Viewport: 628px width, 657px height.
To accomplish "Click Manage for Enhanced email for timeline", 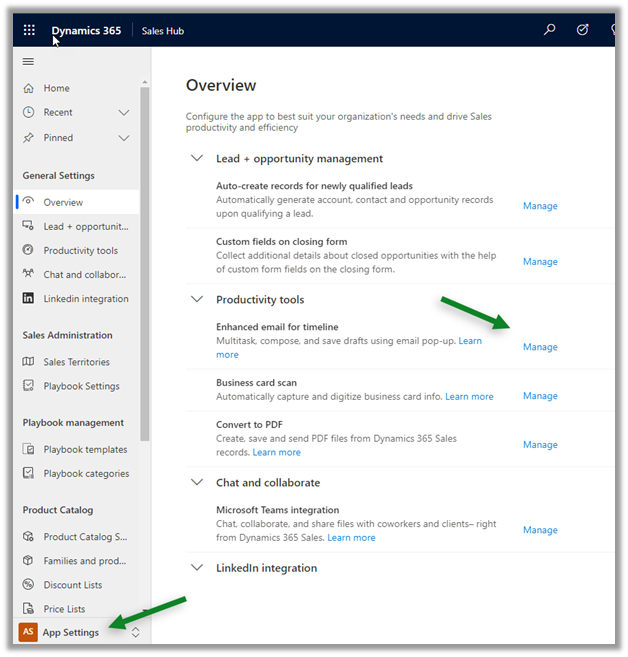I will tap(540, 347).
